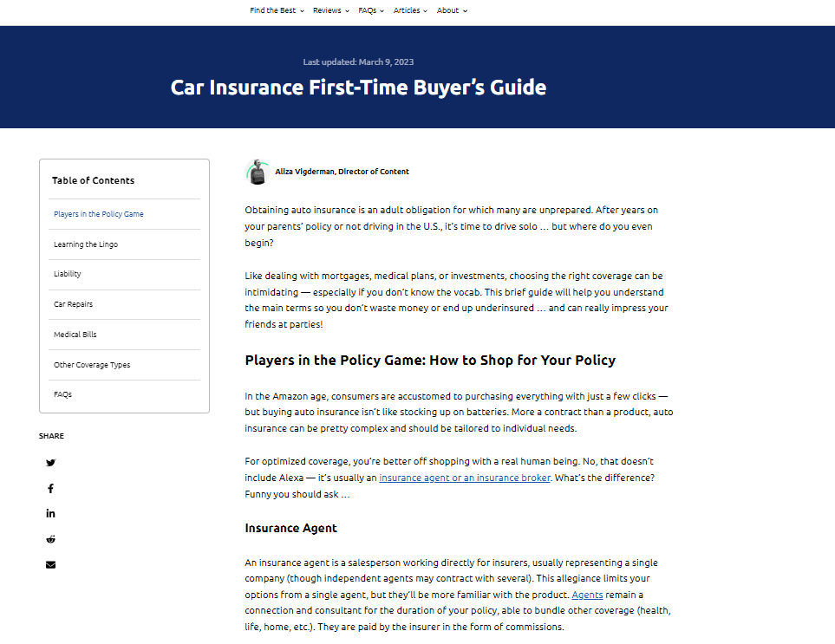Jump to Players in the Policy Game
This screenshot has width=835, height=644.
99,214
